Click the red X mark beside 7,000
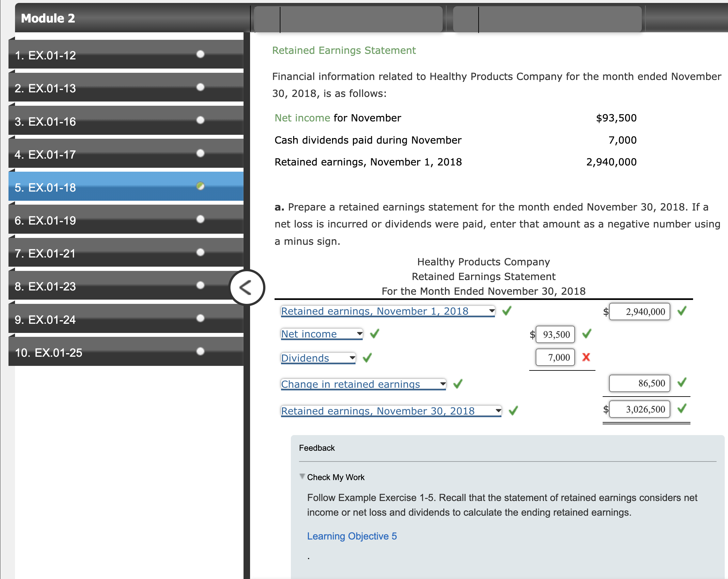 click(586, 357)
